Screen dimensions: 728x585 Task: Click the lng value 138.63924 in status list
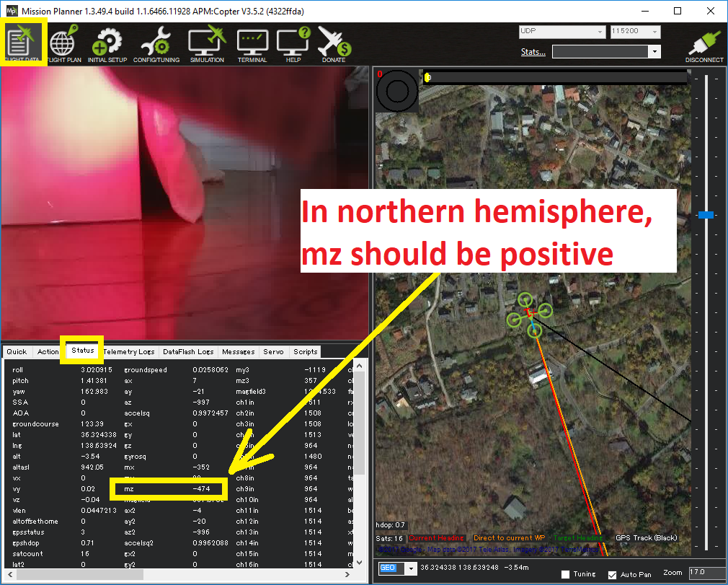(99, 446)
